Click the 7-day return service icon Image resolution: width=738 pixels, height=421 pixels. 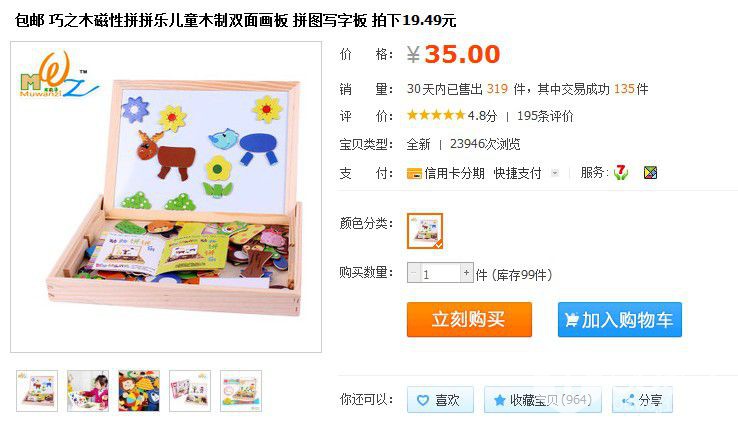point(621,172)
